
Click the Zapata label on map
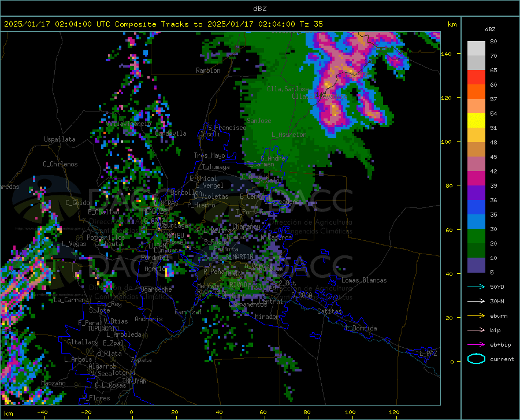(x=142, y=360)
